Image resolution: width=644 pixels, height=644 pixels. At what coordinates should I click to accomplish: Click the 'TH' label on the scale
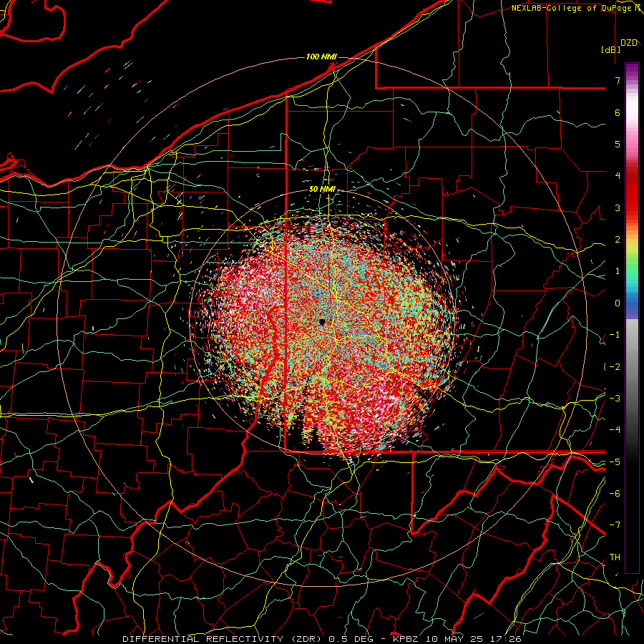tap(615, 557)
